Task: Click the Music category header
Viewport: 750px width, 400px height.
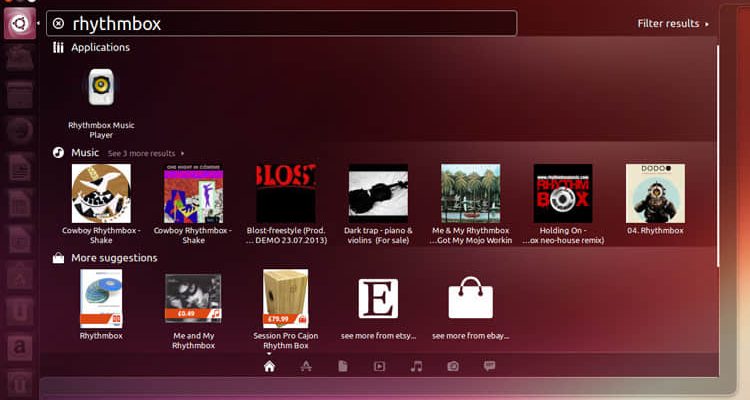Action: (85, 153)
